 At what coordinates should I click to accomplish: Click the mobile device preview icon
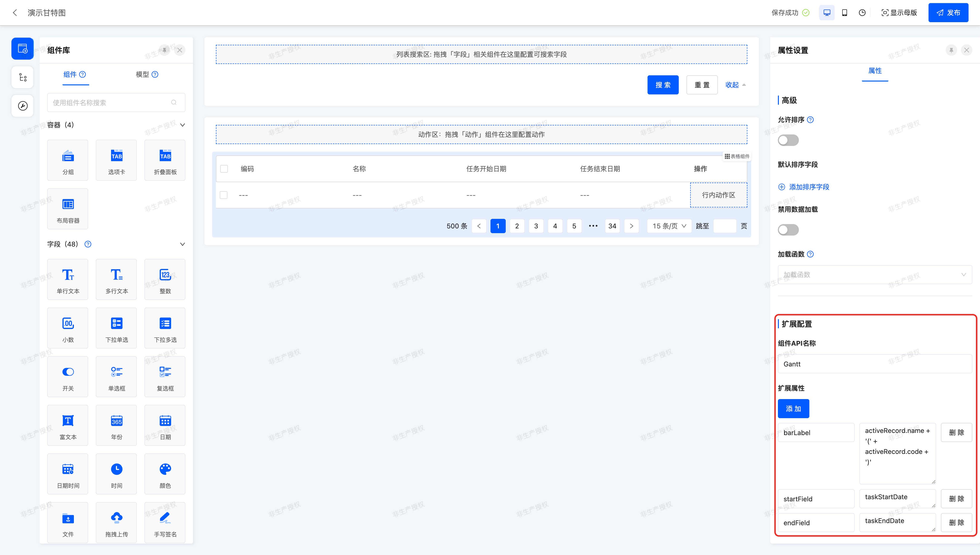844,13
